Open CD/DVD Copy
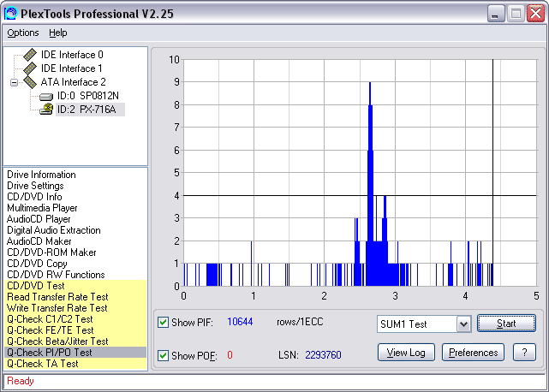This screenshot has height=392, width=549. click(37, 264)
